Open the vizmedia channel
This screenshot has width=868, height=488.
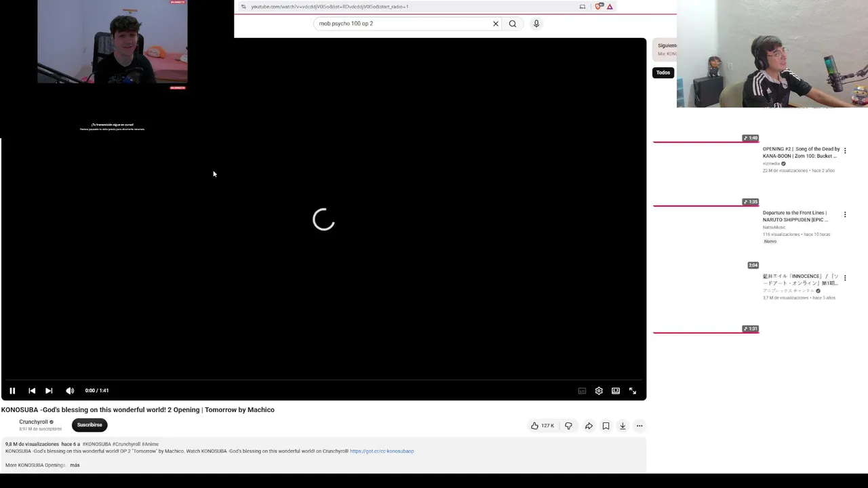click(771, 164)
